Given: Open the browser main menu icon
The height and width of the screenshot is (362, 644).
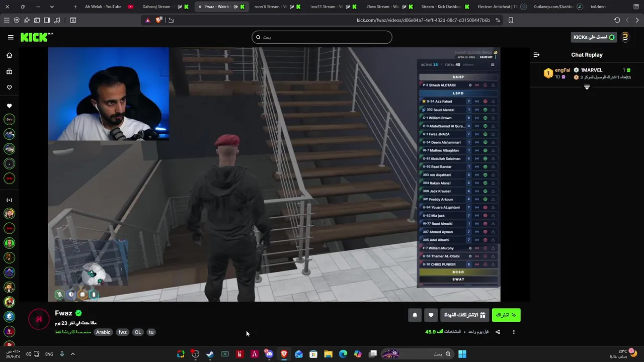Looking at the screenshot, I should [7, 20].
